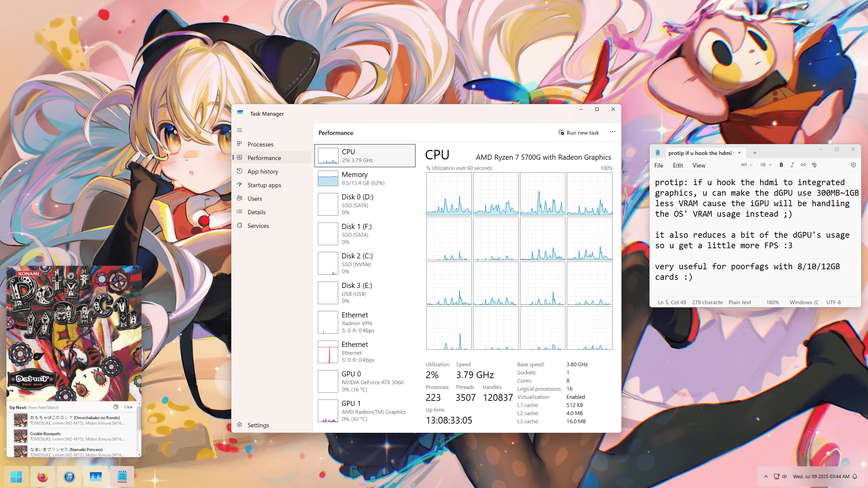Open Notepad File menu

pyautogui.click(x=659, y=165)
